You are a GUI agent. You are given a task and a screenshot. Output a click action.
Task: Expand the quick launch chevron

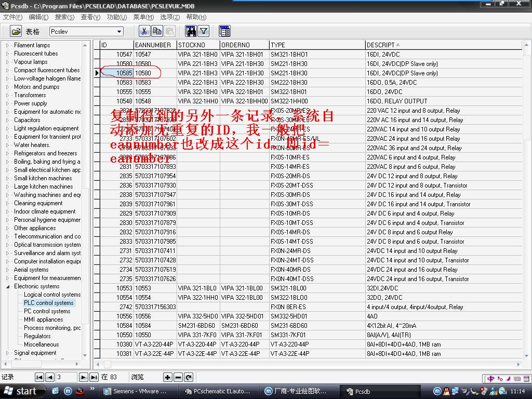(92, 389)
